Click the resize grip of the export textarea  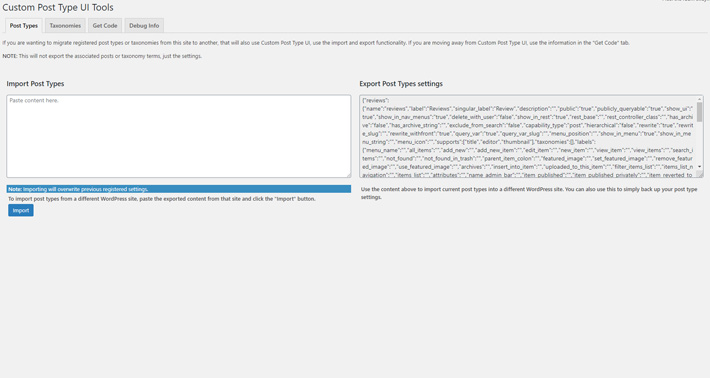[x=701, y=175]
